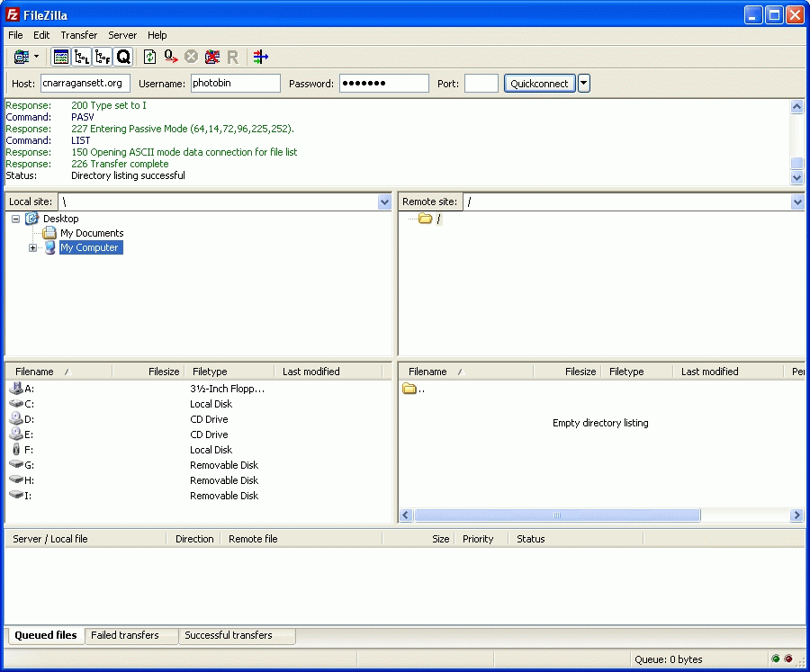
Task: Open the directory comparison/filter icon
Action: click(260, 57)
